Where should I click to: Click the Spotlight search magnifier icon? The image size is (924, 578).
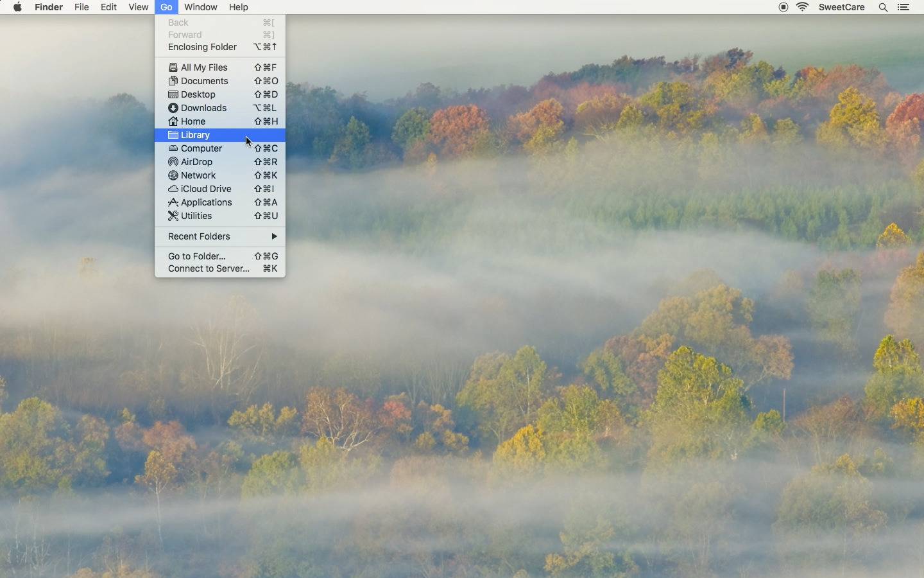click(883, 7)
